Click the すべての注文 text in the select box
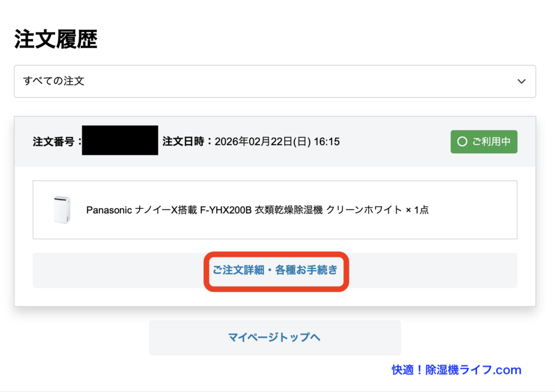 [54, 81]
